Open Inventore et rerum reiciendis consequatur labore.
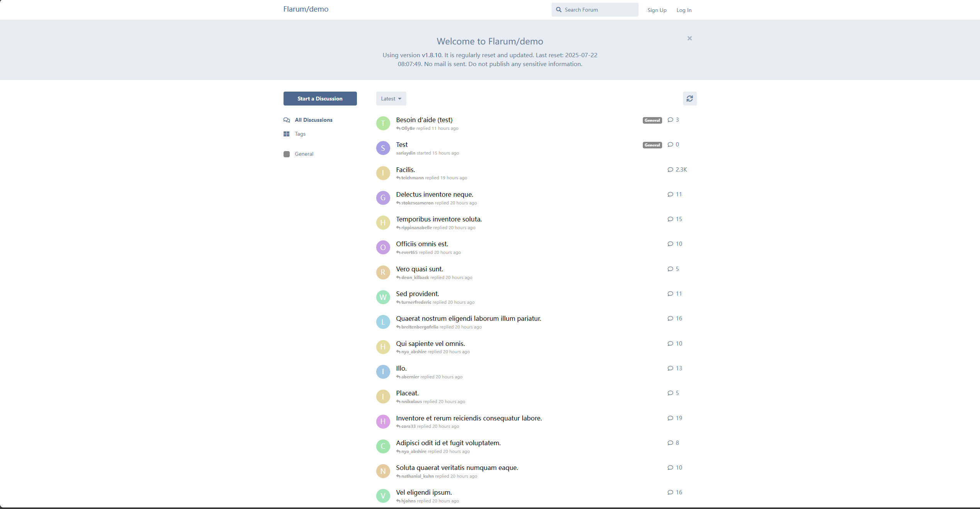The width and height of the screenshot is (980, 509). pos(469,418)
